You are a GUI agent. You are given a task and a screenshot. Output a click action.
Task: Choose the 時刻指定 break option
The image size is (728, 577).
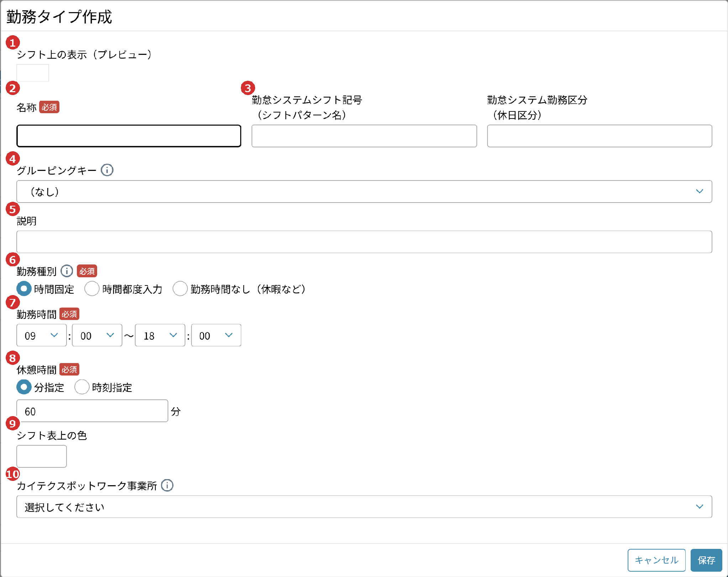coord(82,387)
